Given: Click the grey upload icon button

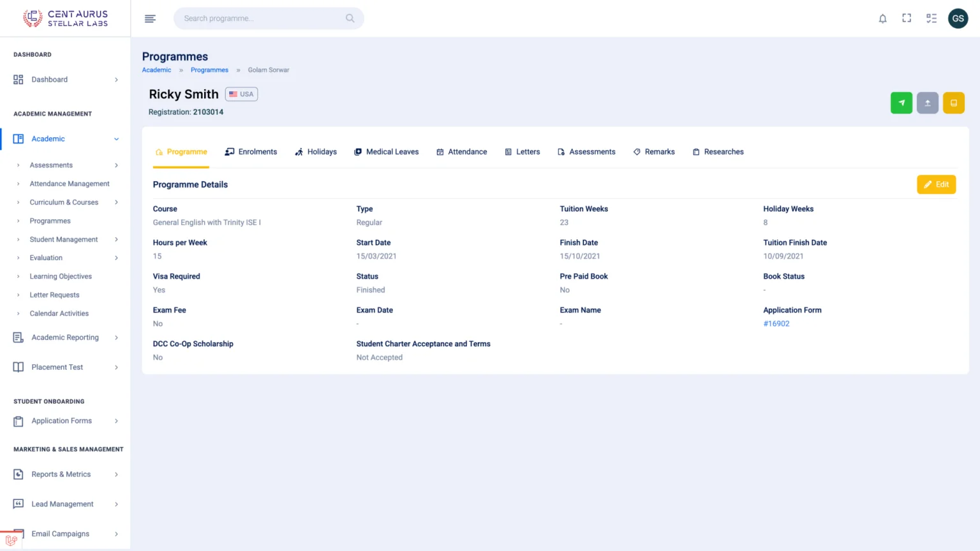Looking at the screenshot, I should point(927,103).
